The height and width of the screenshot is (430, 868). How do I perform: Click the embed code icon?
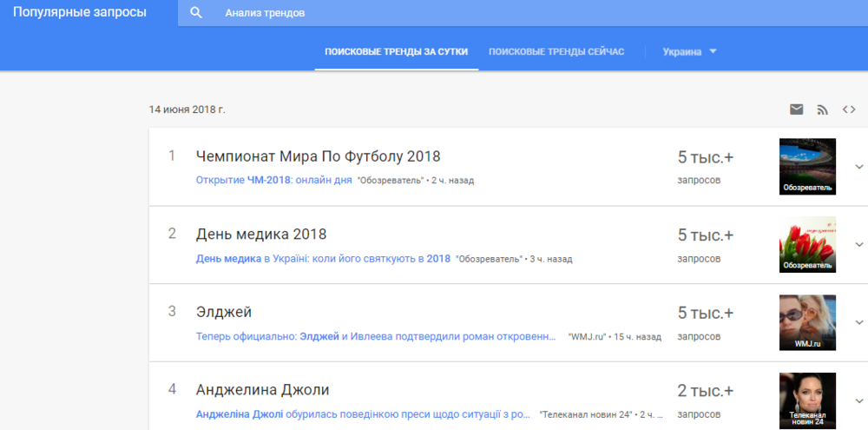click(x=849, y=109)
